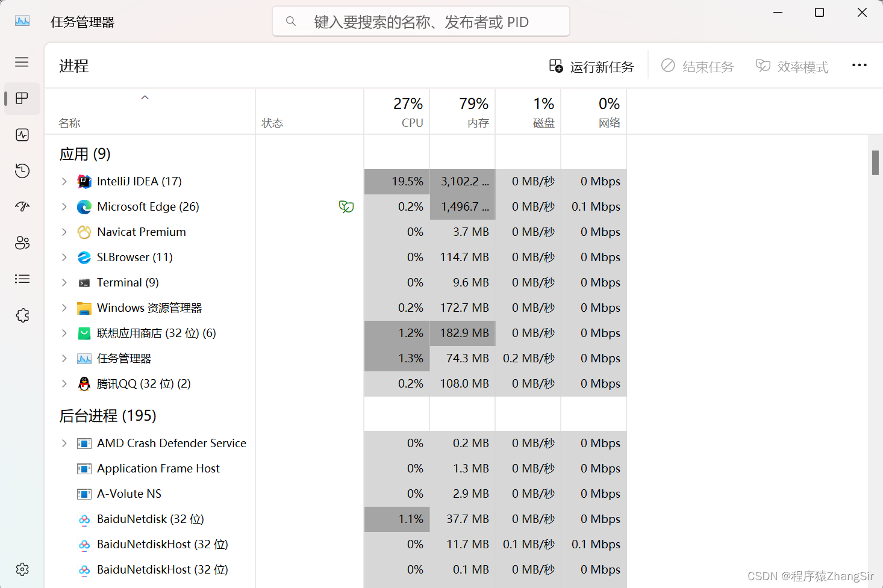Click 腾讯QQ's 108.0 MB memory value

coord(464,384)
